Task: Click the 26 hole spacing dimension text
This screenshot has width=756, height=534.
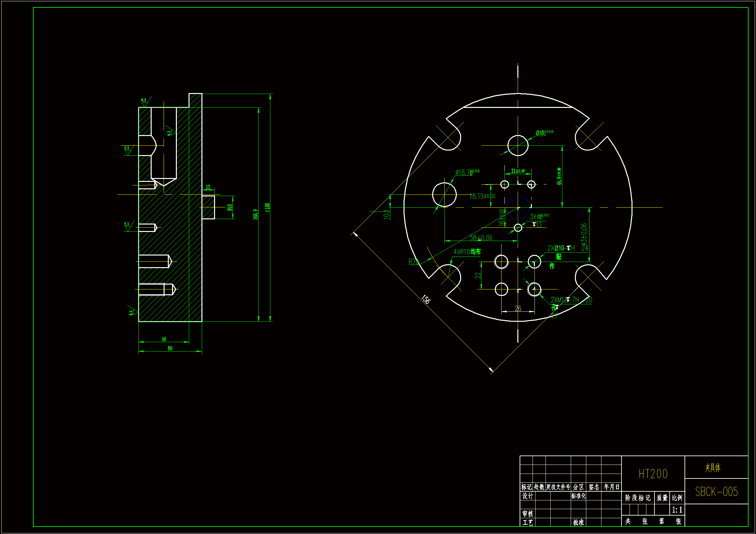Action: [x=518, y=308]
